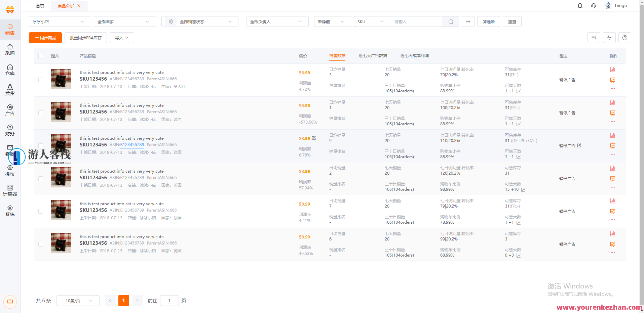Open the 全部国家 dropdown filter

tap(125, 21)
